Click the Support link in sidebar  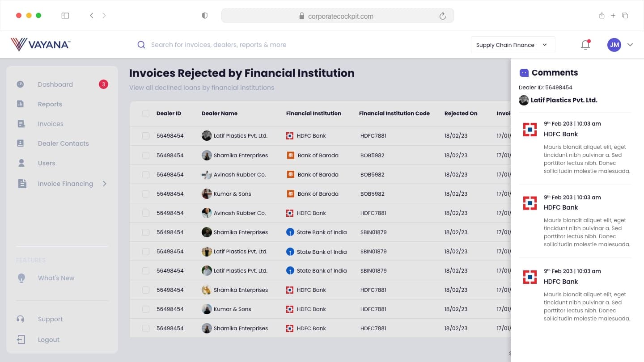coord(50,319)
